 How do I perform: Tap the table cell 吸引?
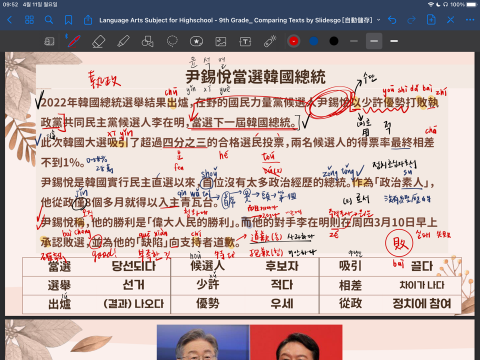click(x=350, y=266)
